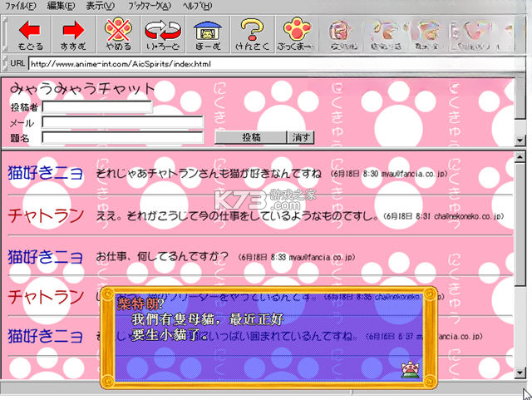Click the 投稿 submit button

251,137
